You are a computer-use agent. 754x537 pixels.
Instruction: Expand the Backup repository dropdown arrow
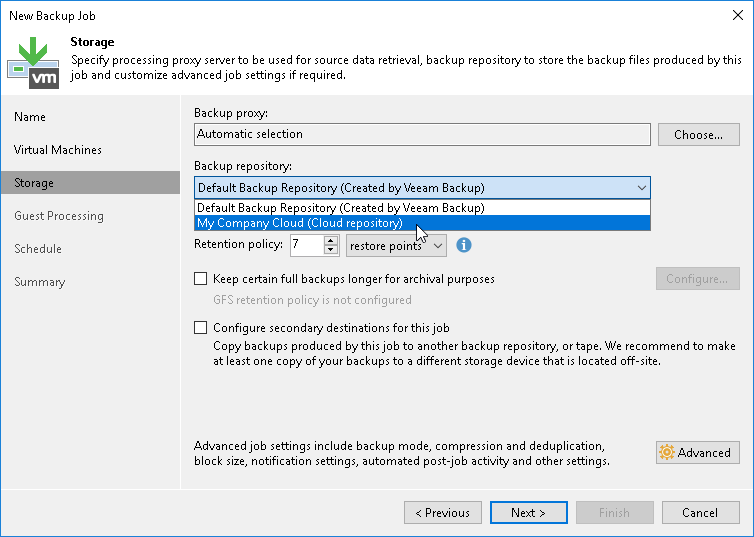(x=640, y=187)
